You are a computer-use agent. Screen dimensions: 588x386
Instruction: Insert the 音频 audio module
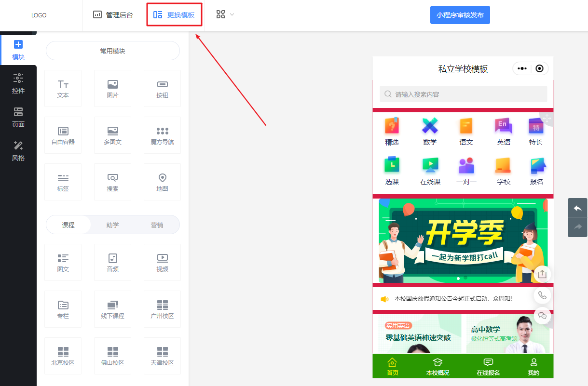coord(112,263)
